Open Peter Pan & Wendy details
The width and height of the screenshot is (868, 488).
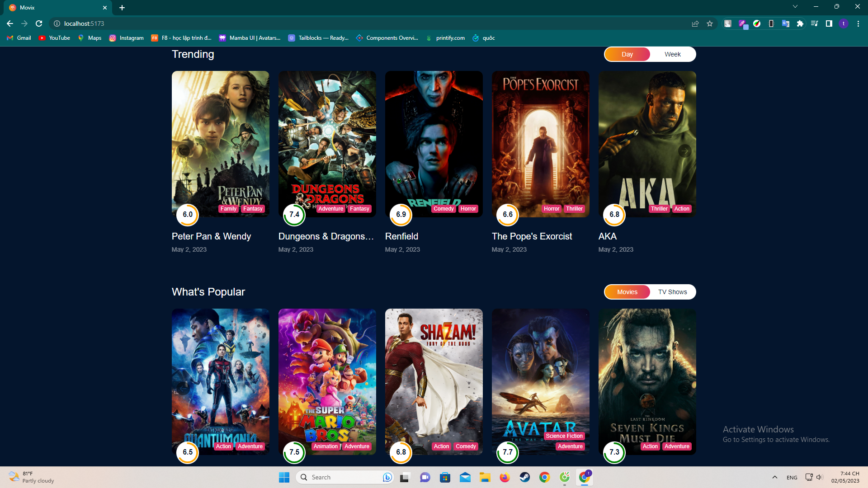coord(211,236)
